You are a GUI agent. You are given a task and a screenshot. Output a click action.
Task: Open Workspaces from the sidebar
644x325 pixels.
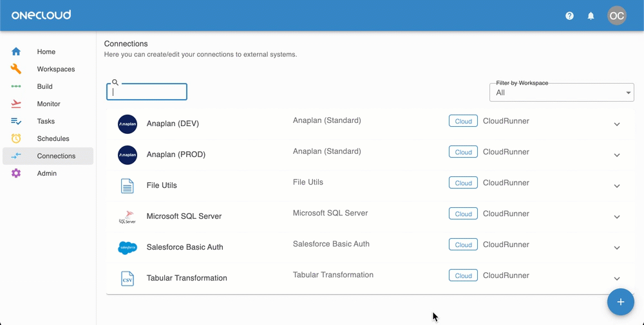coord(48,69)
